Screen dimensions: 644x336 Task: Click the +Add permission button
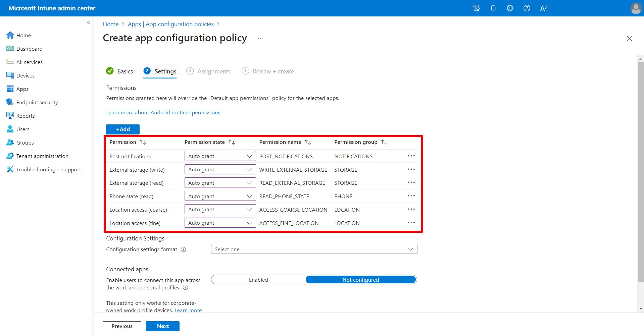pyautogui.click(x=122, y=129)
